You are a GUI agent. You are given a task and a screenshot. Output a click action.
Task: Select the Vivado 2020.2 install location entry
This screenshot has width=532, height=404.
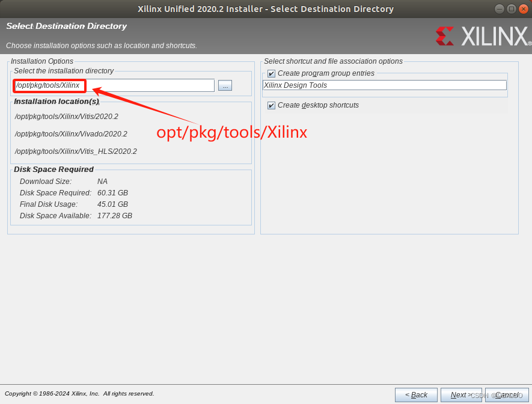(x=70, y=133)
